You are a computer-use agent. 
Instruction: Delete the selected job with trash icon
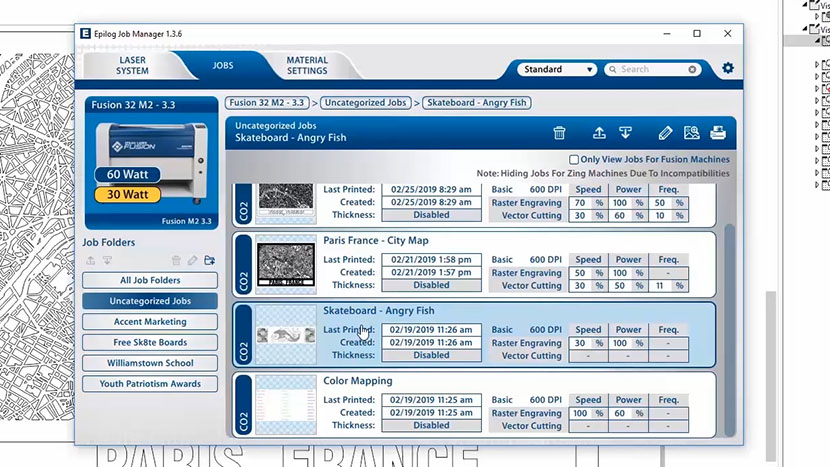[x=560, y=132]
